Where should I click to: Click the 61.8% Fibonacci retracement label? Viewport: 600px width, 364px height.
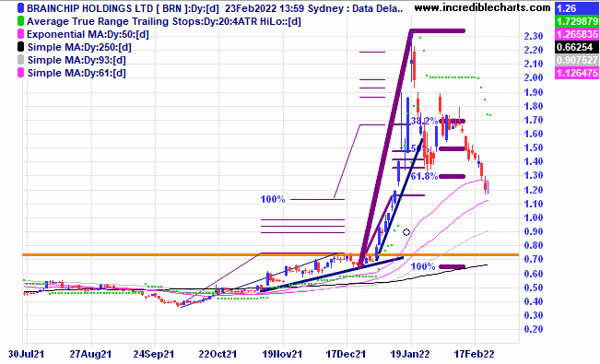pyautogui.click(x=424, y=176)
